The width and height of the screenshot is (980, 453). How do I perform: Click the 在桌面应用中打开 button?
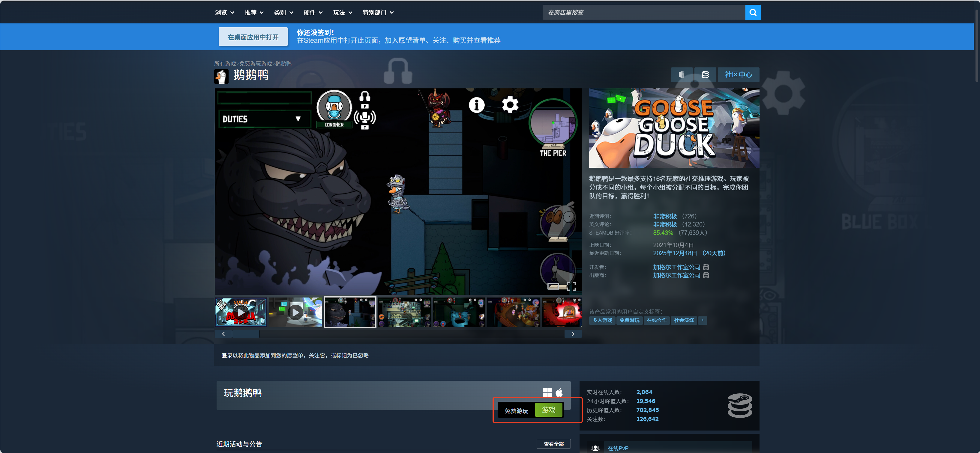tap(253, 37)
